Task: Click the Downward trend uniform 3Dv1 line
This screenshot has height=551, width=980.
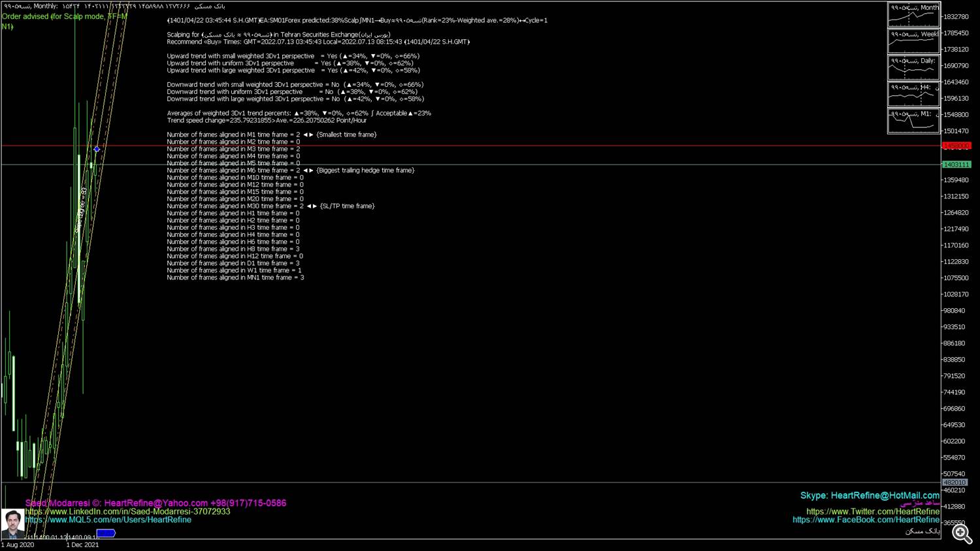Action: pos(292,92)
